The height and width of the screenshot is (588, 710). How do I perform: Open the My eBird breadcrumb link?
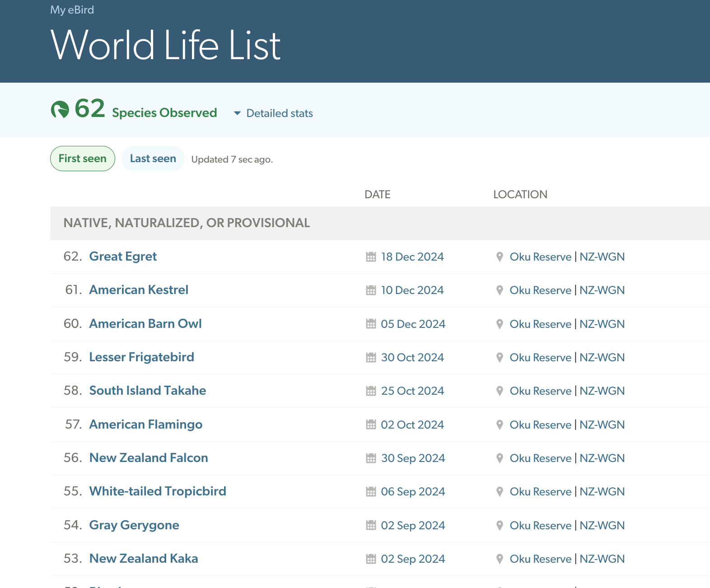72,10
